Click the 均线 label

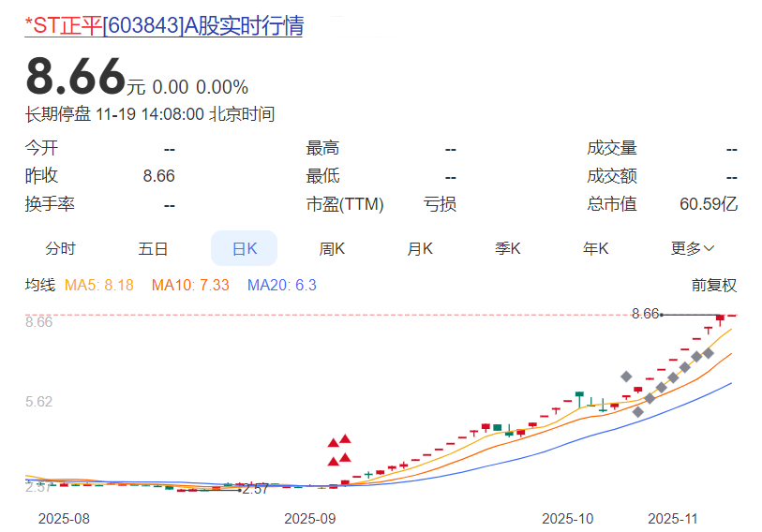(40, 285)
